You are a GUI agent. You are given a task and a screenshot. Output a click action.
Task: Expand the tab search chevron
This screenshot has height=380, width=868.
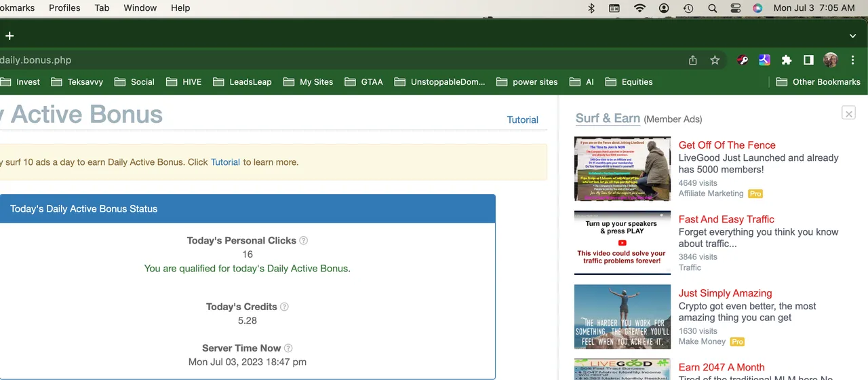pos(852,35)
